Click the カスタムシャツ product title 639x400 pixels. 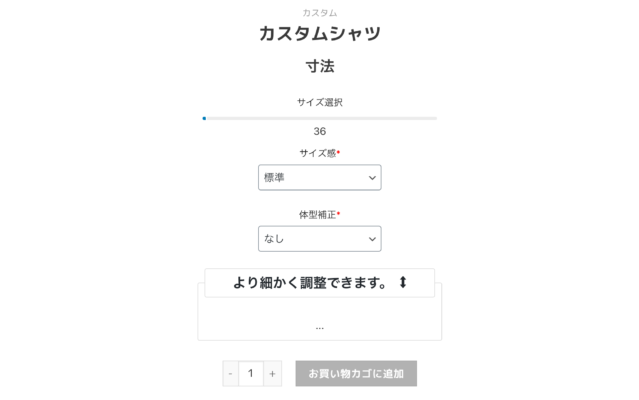[x=320, y=33]
